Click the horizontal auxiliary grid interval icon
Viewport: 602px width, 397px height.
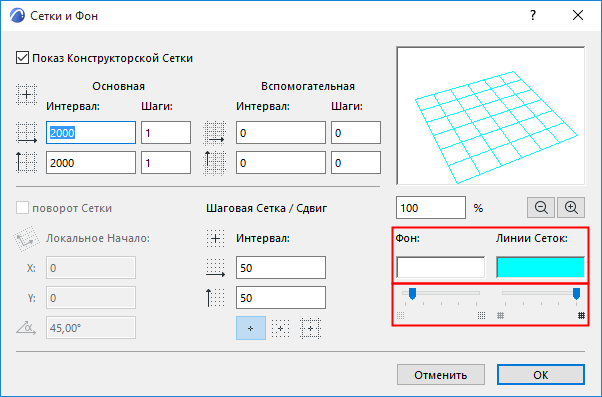tap(214, 133)
